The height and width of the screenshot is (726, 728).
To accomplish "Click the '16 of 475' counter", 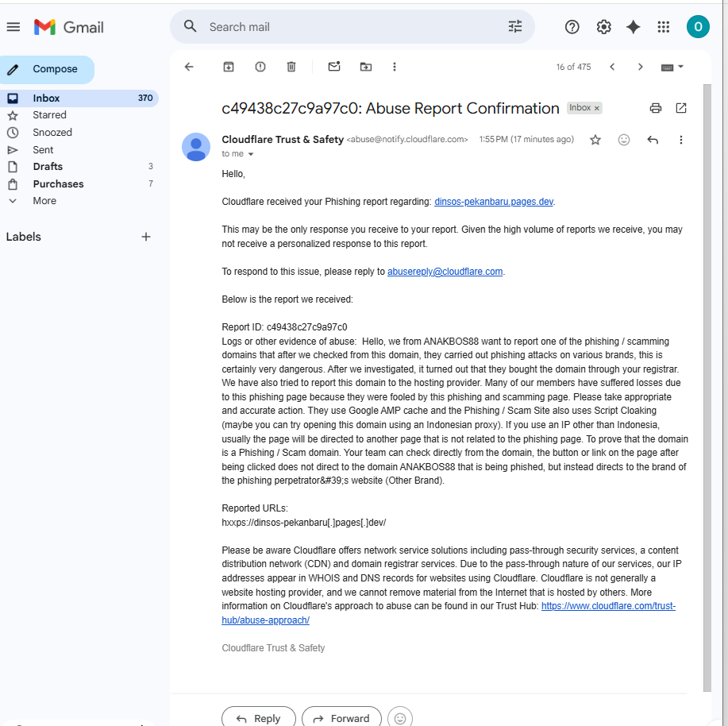I will coord(573,67).
